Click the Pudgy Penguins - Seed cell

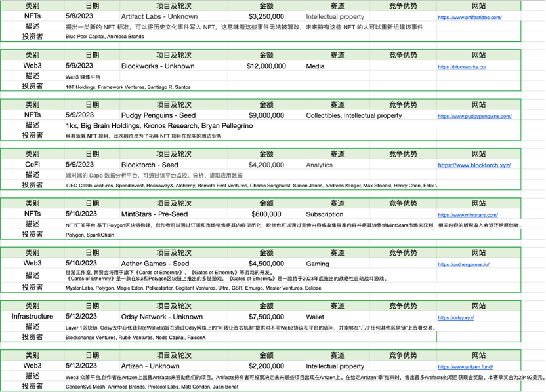coord(174,115)
